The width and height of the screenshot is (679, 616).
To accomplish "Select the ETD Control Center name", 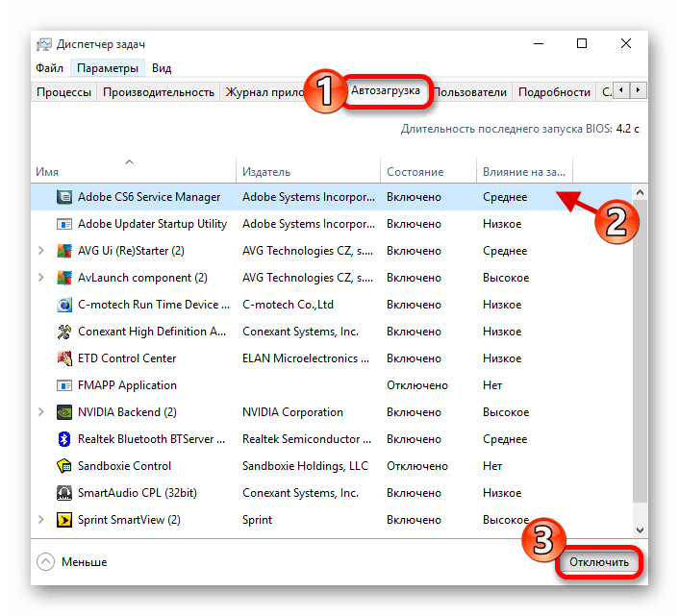I will [x=127, y=358].
